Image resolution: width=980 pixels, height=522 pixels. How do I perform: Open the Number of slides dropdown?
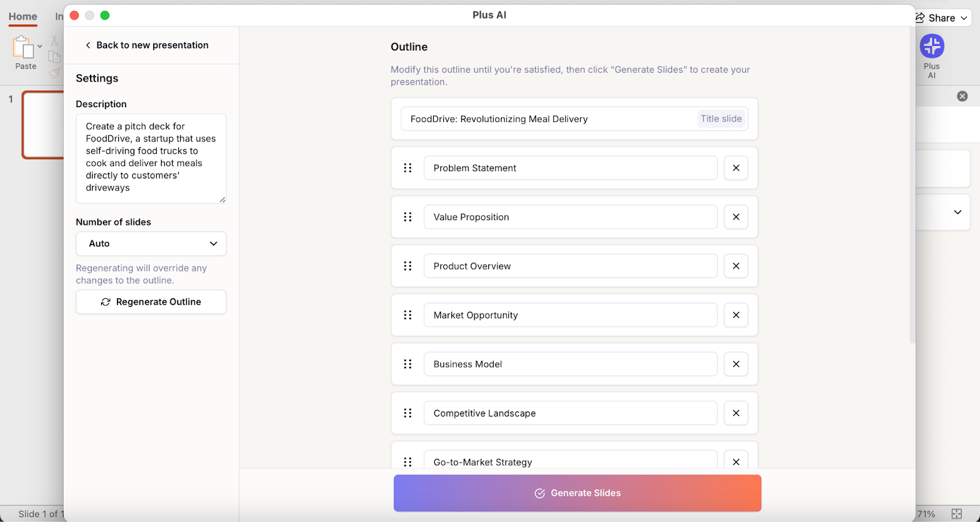tap(151, 244)
